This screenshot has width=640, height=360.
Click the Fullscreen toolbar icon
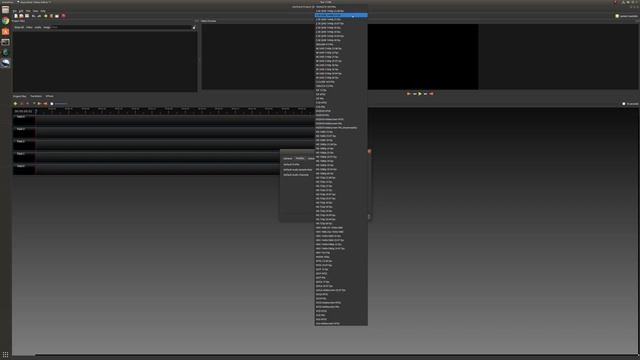(x=57, y=16)
